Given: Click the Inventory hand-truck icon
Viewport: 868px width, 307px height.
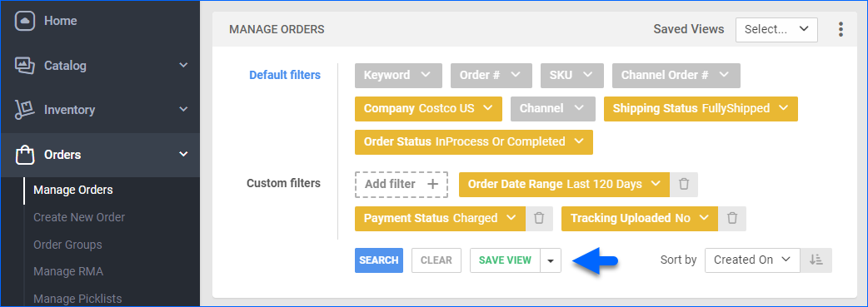Looking at the screenshot, I should [x=25, y=110].
